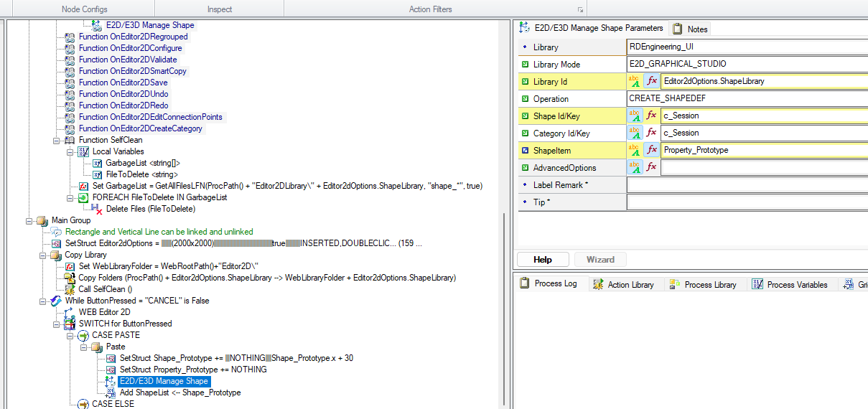The image size is (868, 409).
Task: Collapse the SWITCH for ButtonPressed node
Action: click(x=57, y=324)
